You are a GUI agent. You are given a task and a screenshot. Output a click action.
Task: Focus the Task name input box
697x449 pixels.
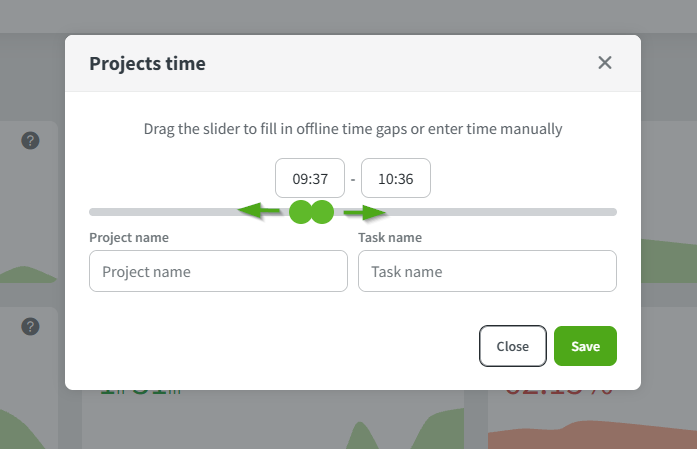pos(487,271)
